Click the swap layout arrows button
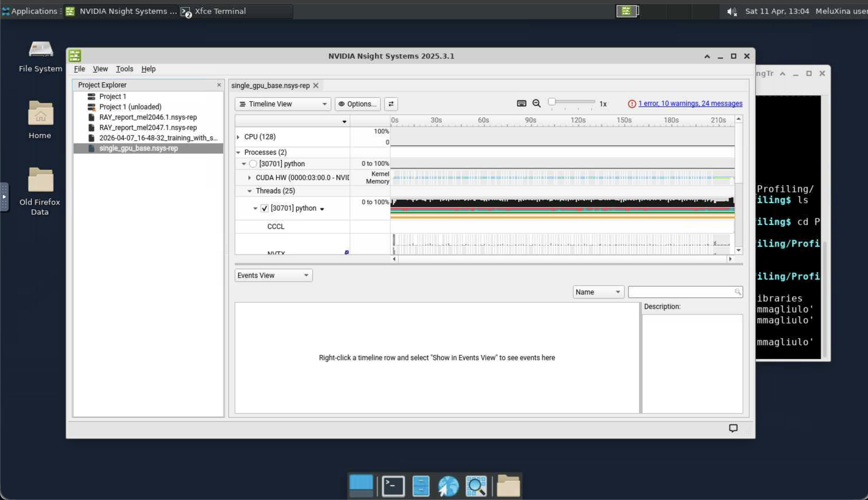Screen dimensions: 868x500 coord(391,104)
